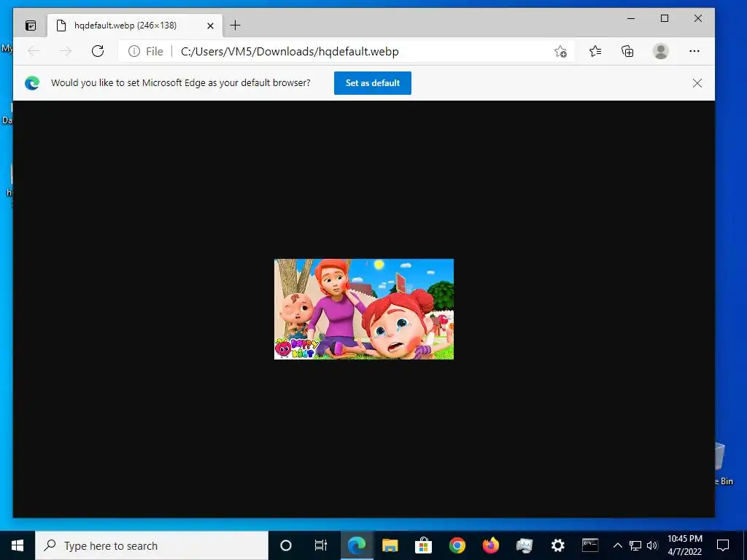Viewport: 747px width, 560px height.
Task: Open Settings gear in the taskbar
Action: tap(557, 545)
